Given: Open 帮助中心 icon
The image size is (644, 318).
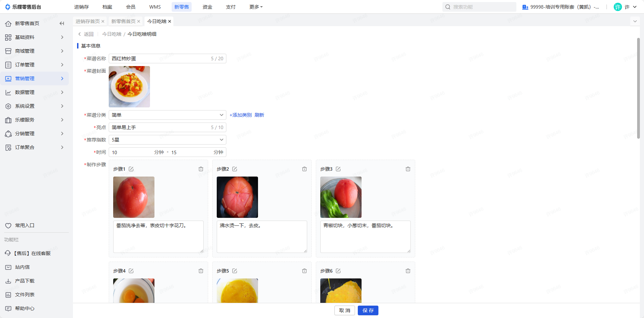Looking at the screenshot, I should click(x=8, y=308).
